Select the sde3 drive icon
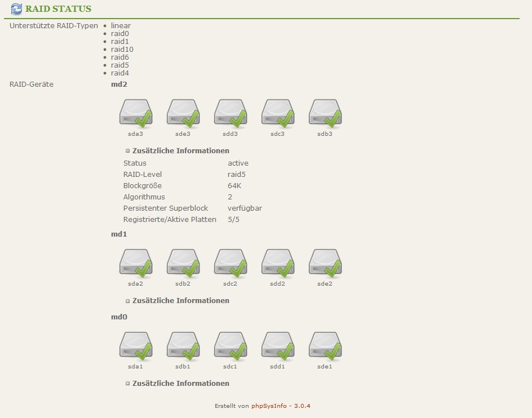Viewport: 532px width, 418px height. point(183,113)
